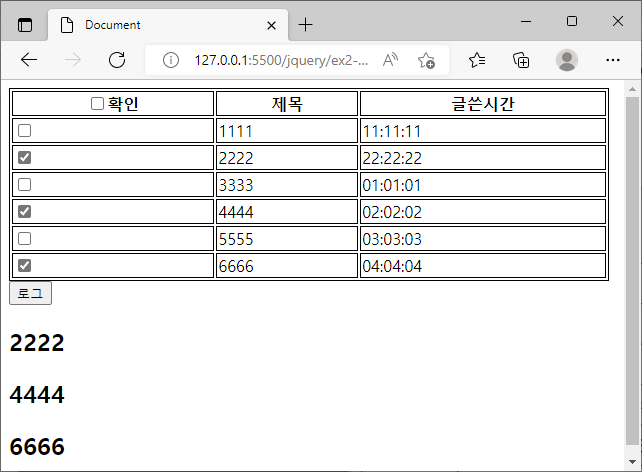Viewport: 642px width, 472px height.
Task: Open the Favorites list icon
Action: (x=477, y=60)
